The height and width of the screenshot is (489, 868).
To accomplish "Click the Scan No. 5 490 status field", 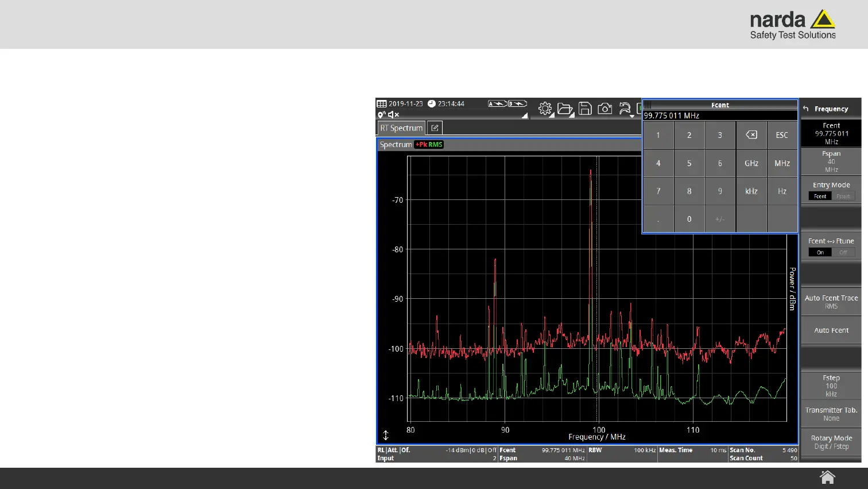I will tap(763, 450).
